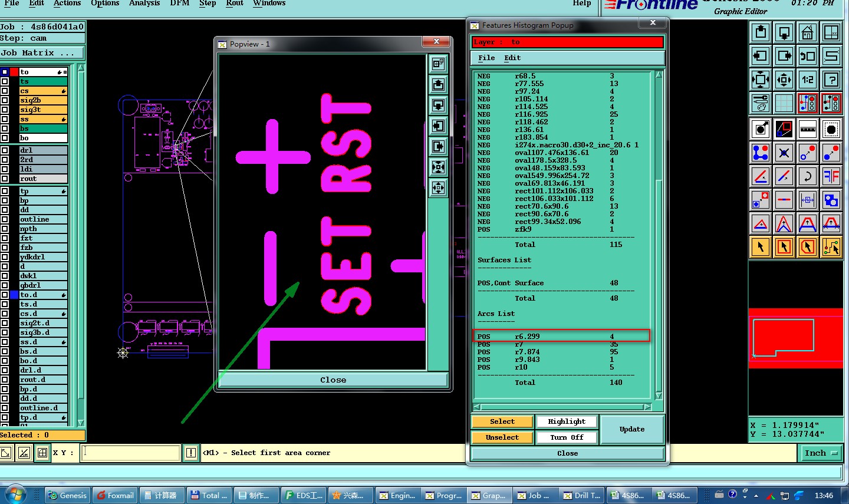Screen dimensions: 849x504
Task: Click the net path select tool
Action: click(831, 247)
